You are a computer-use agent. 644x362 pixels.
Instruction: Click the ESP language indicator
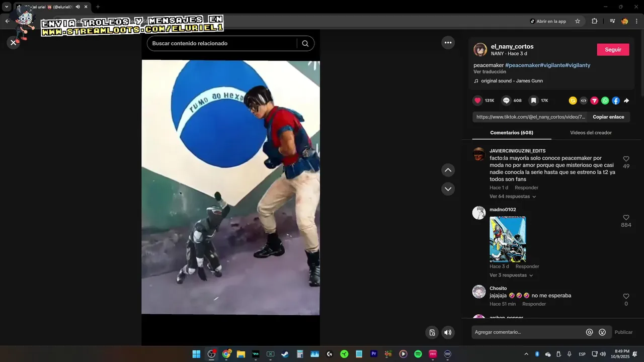tap(582, 354)
